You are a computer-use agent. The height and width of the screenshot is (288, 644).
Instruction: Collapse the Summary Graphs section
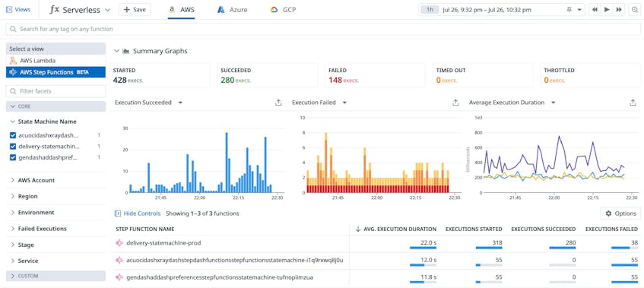(117, 51)
